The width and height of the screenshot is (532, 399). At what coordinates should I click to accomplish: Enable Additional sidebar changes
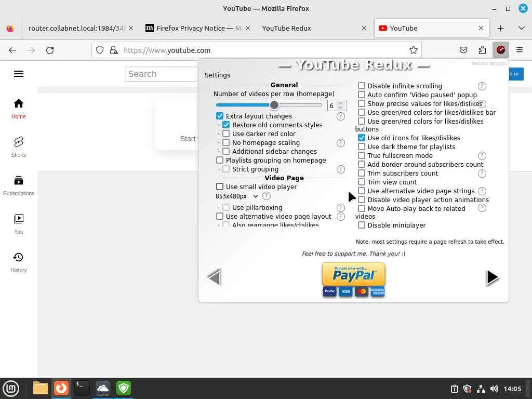pos(226,151)
